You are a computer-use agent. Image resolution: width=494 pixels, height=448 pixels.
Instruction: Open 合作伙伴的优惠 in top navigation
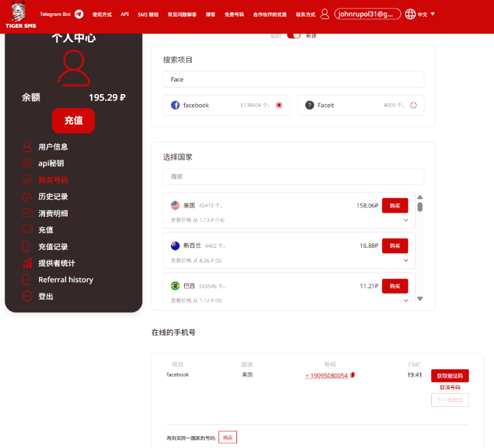(270, 15)
